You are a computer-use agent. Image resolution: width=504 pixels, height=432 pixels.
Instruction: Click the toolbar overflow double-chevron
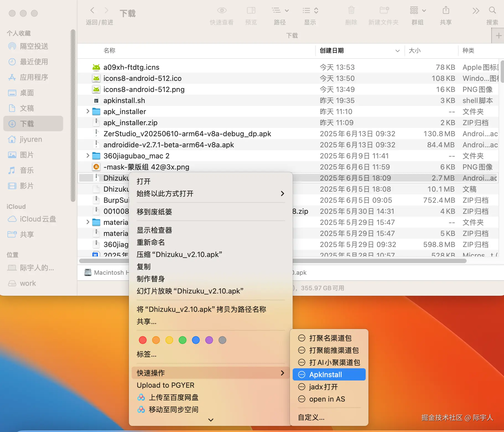pos(476,11)
